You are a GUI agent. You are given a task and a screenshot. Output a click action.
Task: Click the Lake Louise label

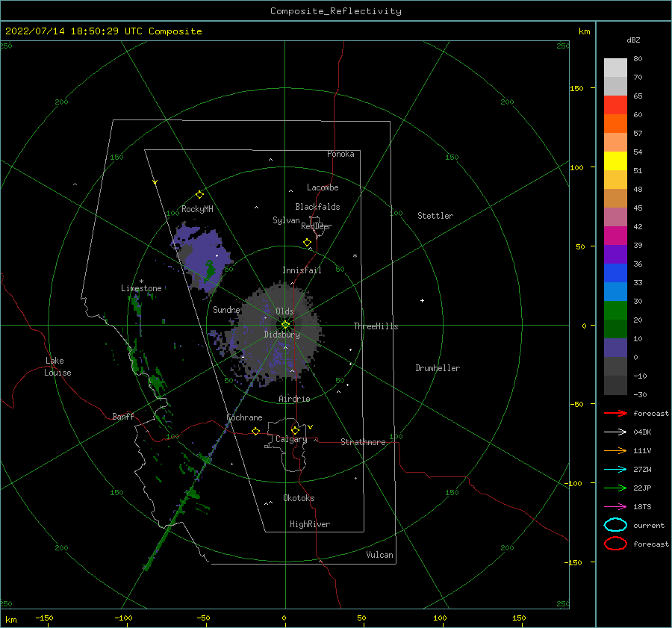pyautogui.click(x=57, y=367)
